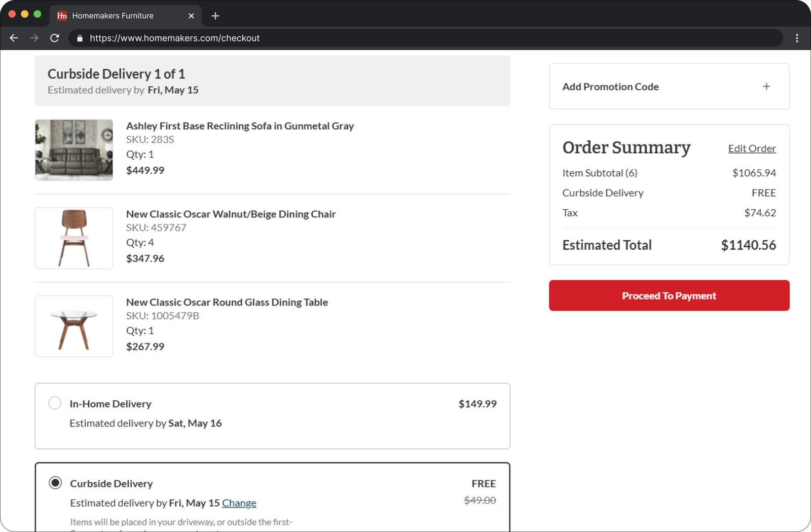The width and height of the screenshot is (811, 532).
Task: Open the Oscar Round Glass Table thumbnail
Action: point(74,326)
